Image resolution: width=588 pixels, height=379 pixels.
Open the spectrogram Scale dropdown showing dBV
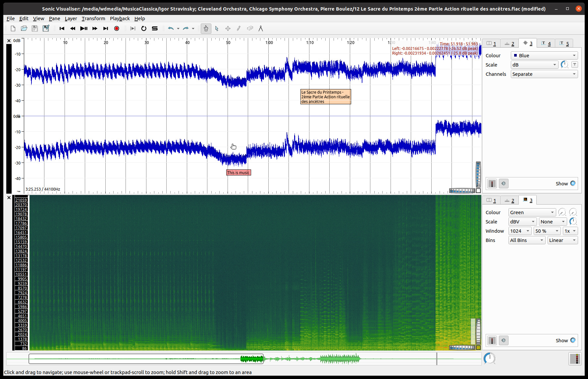(522, 221)
